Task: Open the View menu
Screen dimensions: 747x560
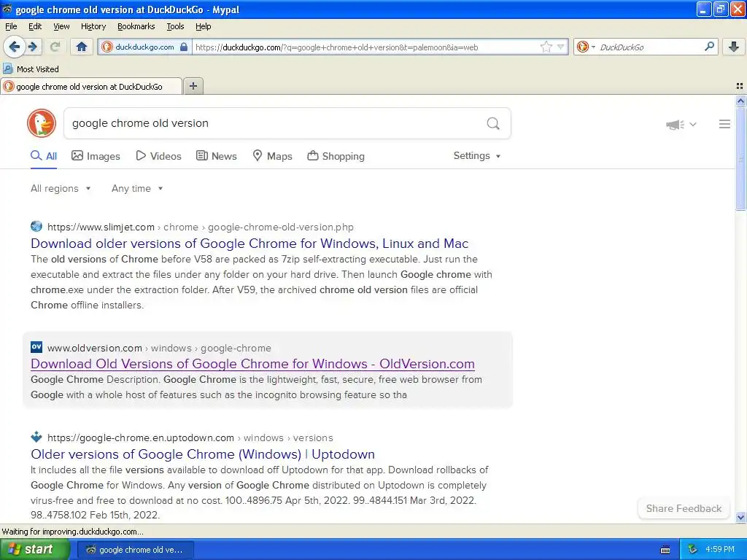Action: [61, 26]
